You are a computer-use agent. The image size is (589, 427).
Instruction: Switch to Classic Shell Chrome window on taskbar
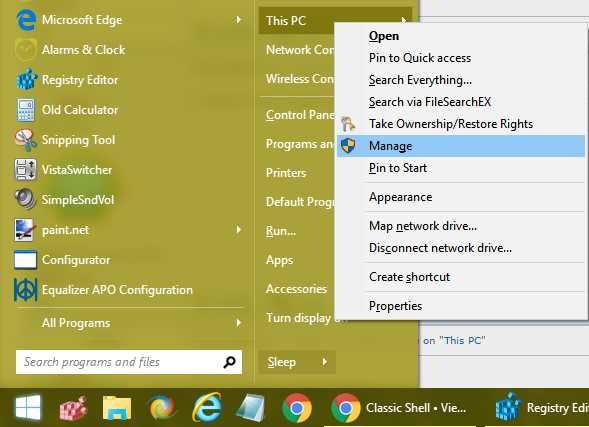point(400,408)
